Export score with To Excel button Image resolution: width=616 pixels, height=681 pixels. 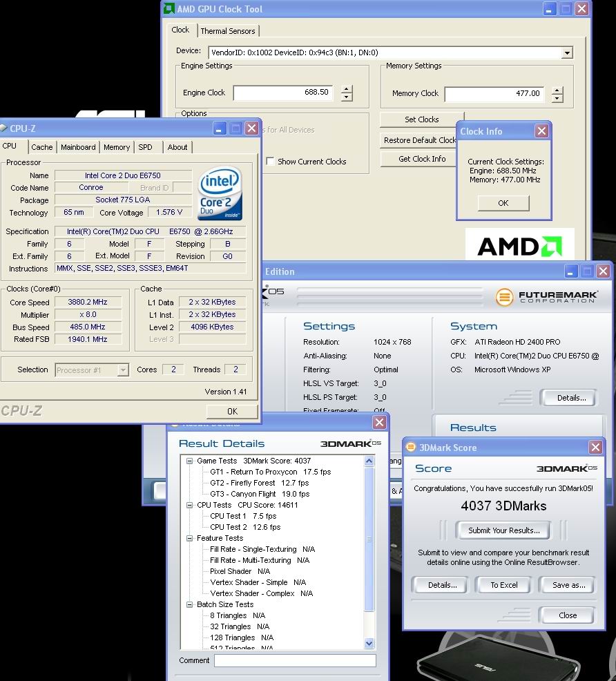503,585
